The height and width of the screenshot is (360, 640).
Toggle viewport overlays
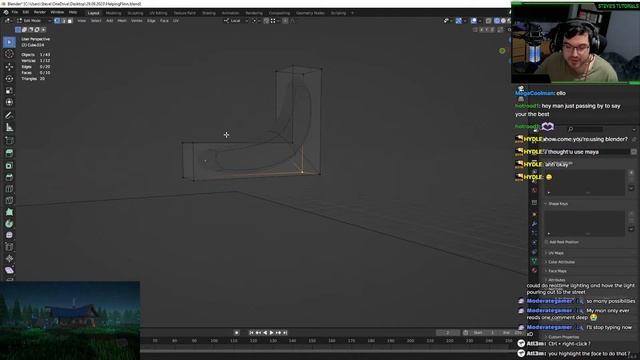(473, 20)
